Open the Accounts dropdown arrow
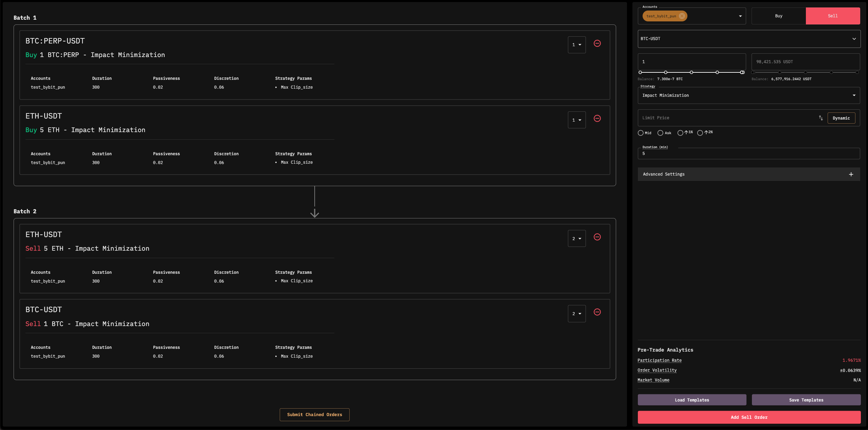 [740, 16]
